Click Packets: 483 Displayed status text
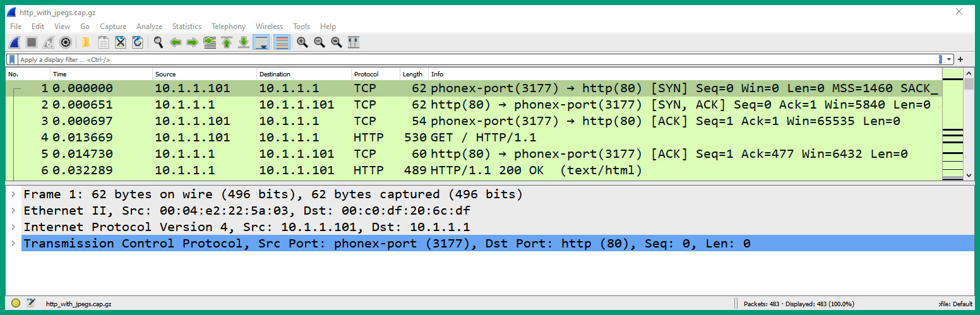The width and height of the screenshot is (980, 315). pyautogui.click(x=799, y=304)
